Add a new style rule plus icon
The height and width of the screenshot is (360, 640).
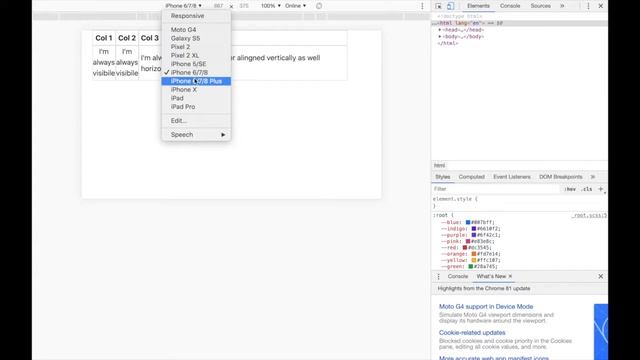tap(600, 189)
